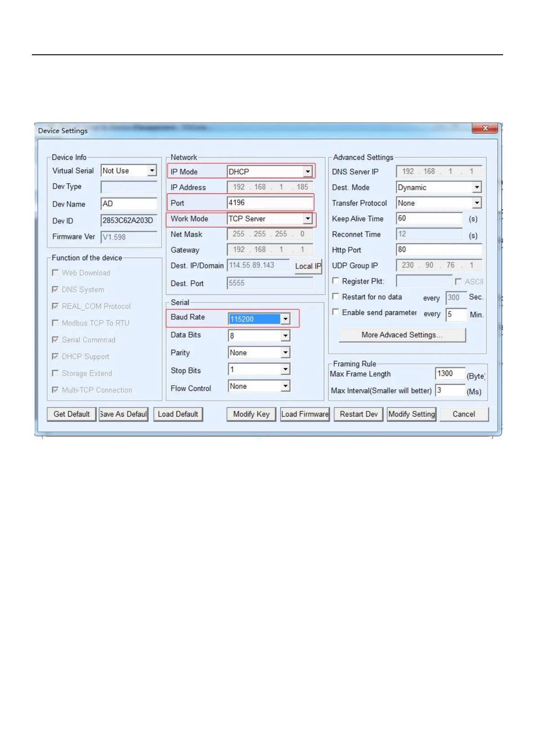Viewport: 535px width, 756px height.
Task: Click the Dest. IP/Domain field
Action: click(x=258, y=265)
